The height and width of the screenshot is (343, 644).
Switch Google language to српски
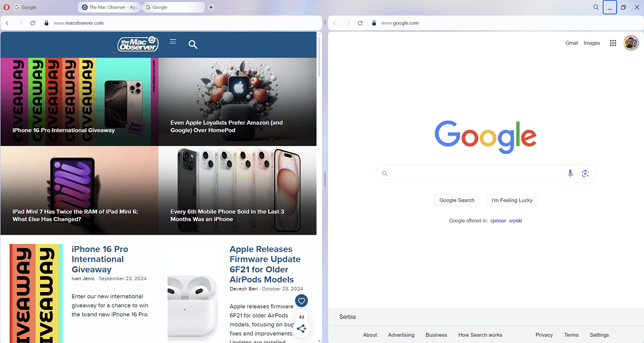(497, 220)
